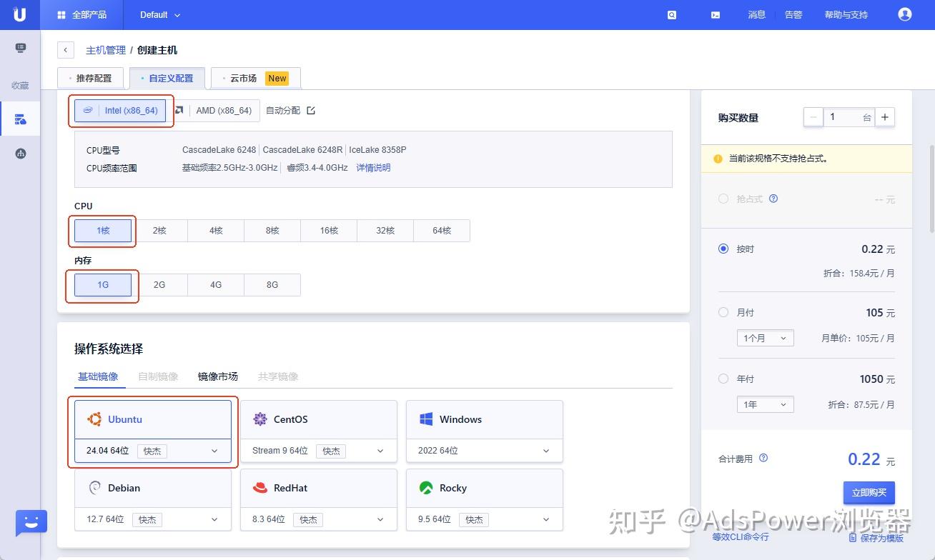Open 告警 alerts in top bar
935x560 pixels.
(x=793, y=15)
